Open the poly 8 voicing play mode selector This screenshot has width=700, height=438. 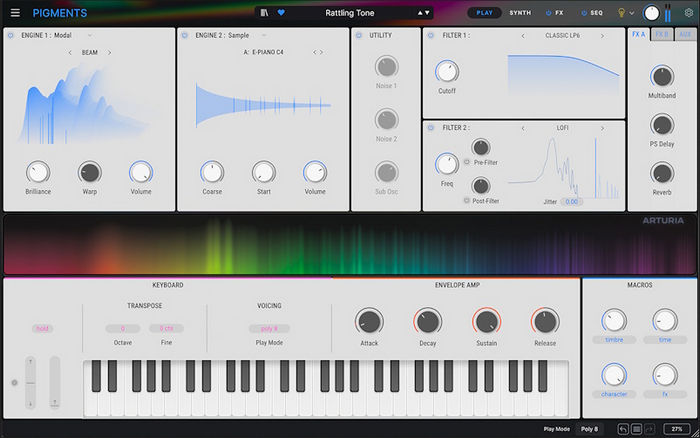tap(269, 328)
